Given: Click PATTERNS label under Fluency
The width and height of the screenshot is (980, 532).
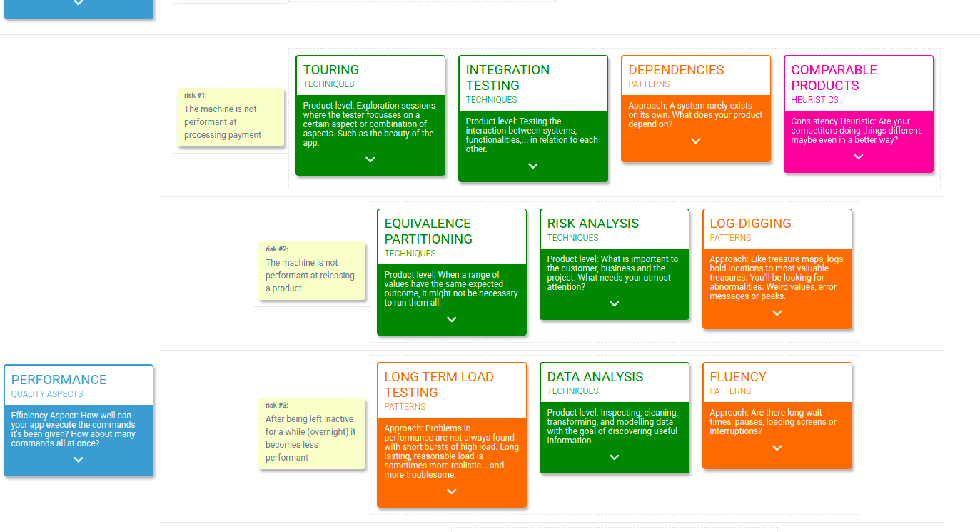Looking at the screenshot, I should click(731, 391).
